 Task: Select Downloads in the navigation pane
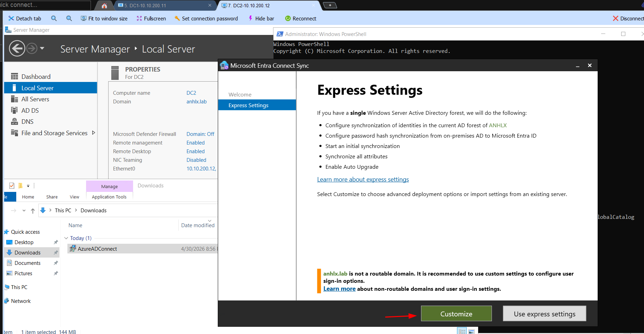(27, 253)
